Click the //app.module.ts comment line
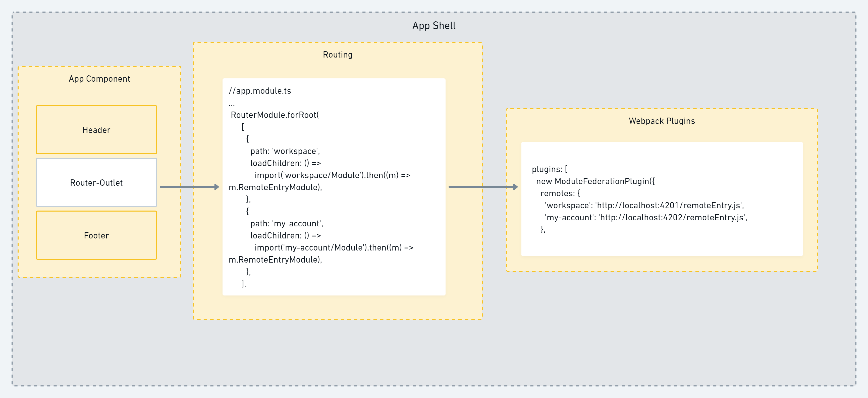Screen dimensions: 868x398 (260, 91)
